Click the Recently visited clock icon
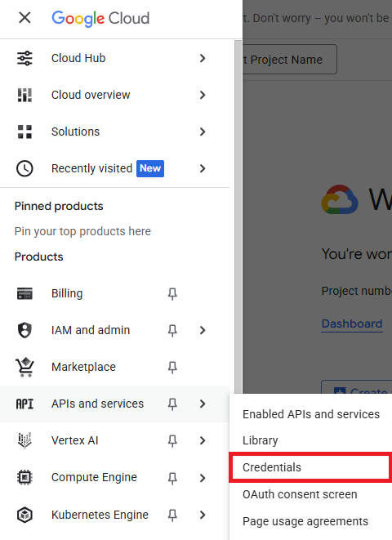392x540 pixels. point(24,168)
